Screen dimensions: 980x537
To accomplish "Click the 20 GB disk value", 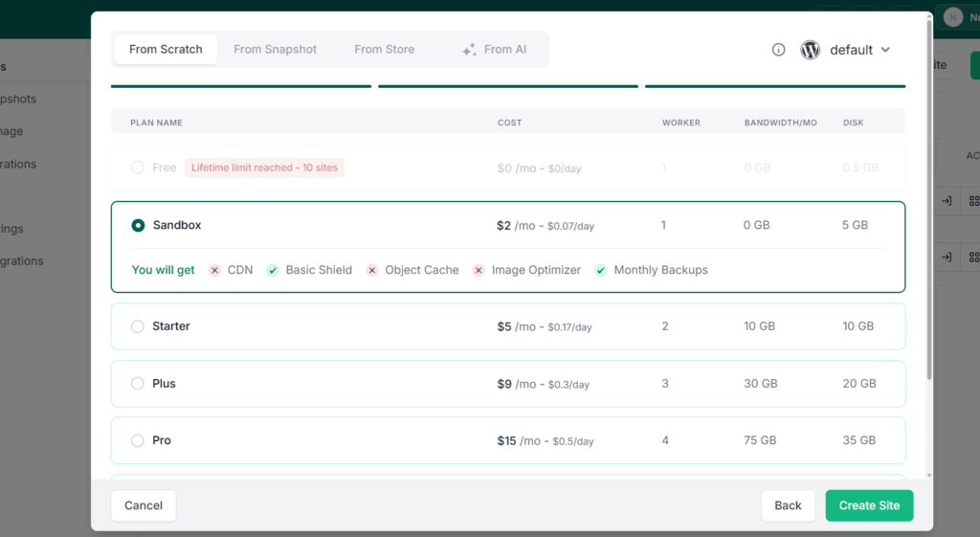I will (x=859, y=383).
